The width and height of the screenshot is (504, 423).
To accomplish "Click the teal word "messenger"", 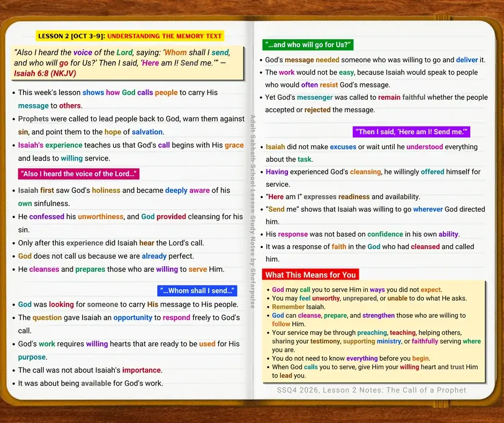I will click(315, 98).
